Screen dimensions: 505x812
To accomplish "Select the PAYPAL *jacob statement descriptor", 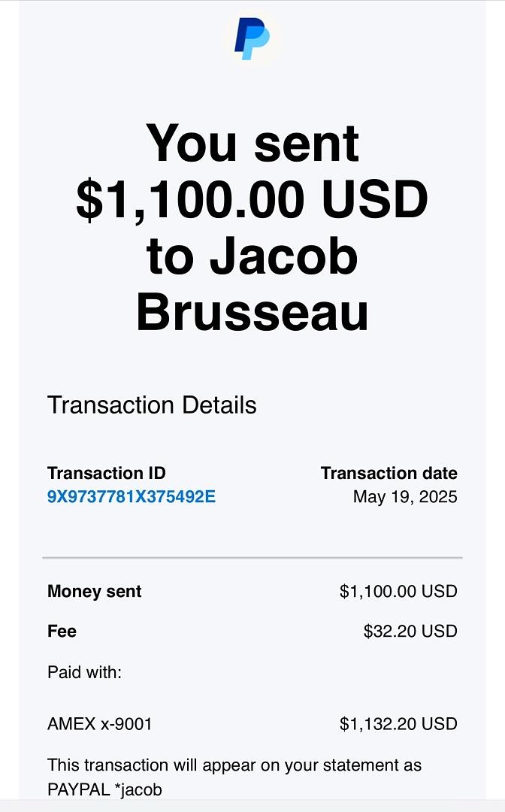I will 104,789.
